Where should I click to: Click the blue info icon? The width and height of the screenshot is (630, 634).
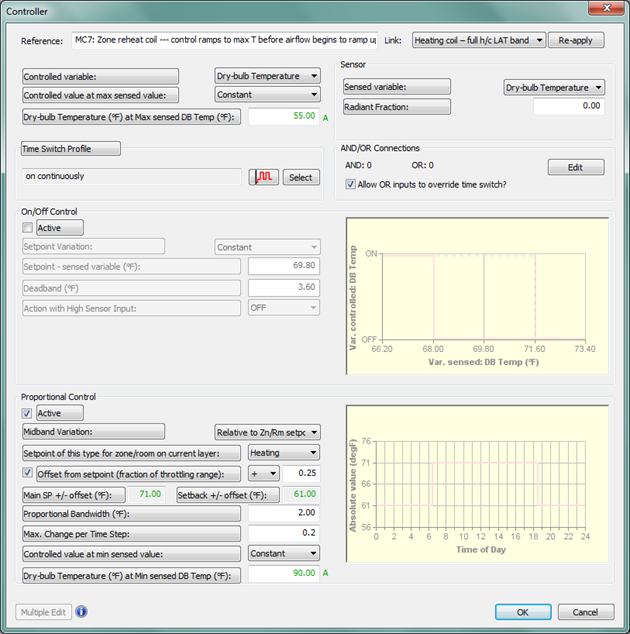[82, 611]
